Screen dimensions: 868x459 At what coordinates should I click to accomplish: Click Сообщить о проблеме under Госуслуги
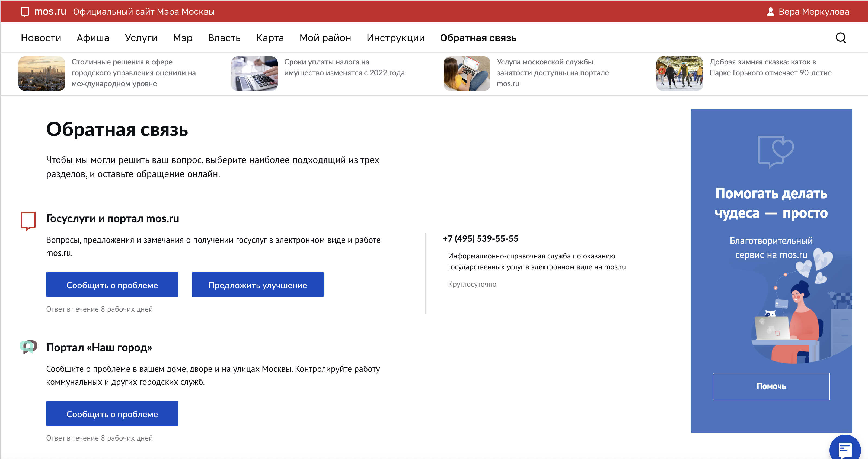[x=112, y=285]
